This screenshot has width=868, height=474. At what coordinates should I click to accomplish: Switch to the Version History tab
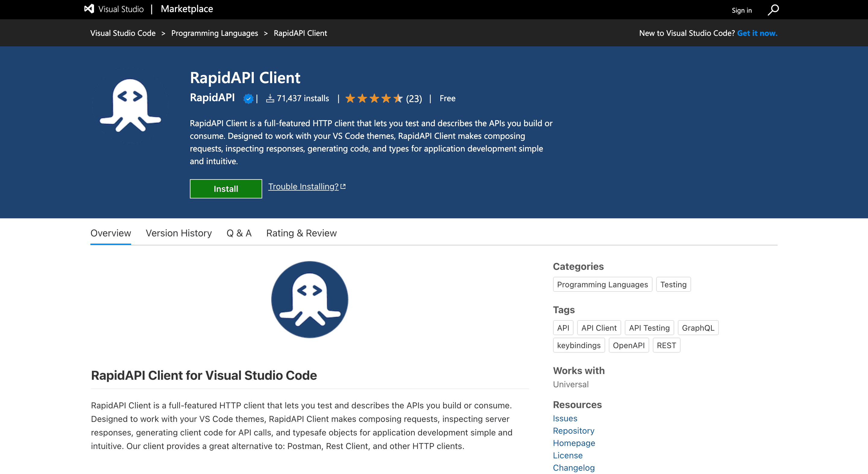(x=179, y=233)
